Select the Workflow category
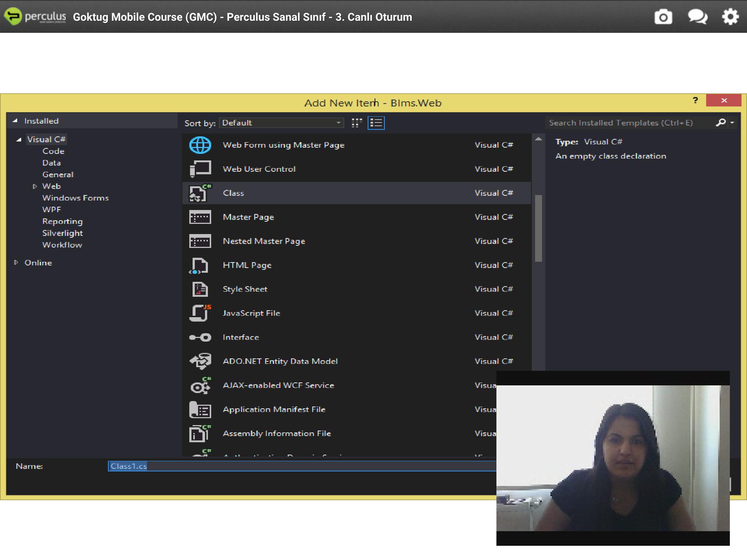This screenshot has width=747, height=560. pyautogui.click(x=62, y=245)
